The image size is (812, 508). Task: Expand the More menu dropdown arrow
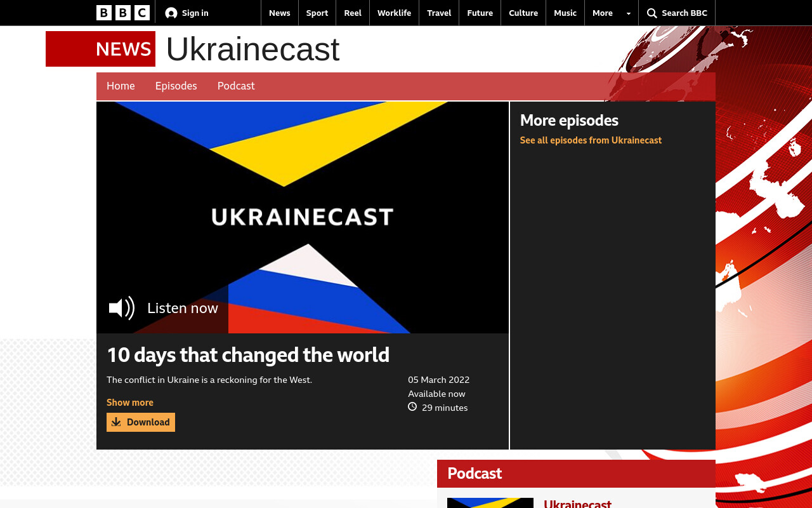point(629,13)
